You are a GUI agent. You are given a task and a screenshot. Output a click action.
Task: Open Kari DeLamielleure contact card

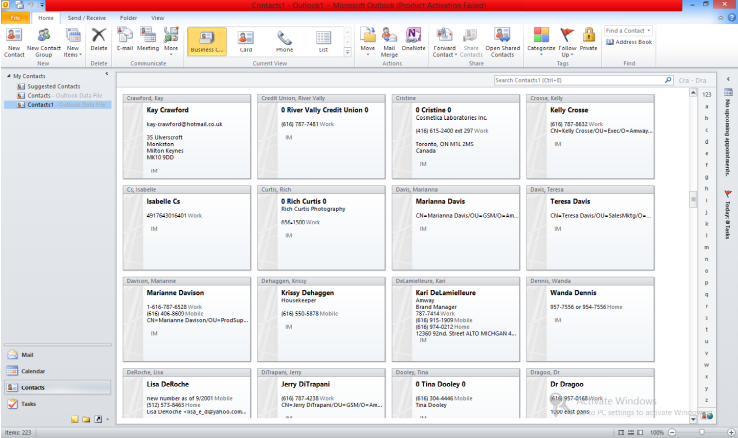coord(456,319)
